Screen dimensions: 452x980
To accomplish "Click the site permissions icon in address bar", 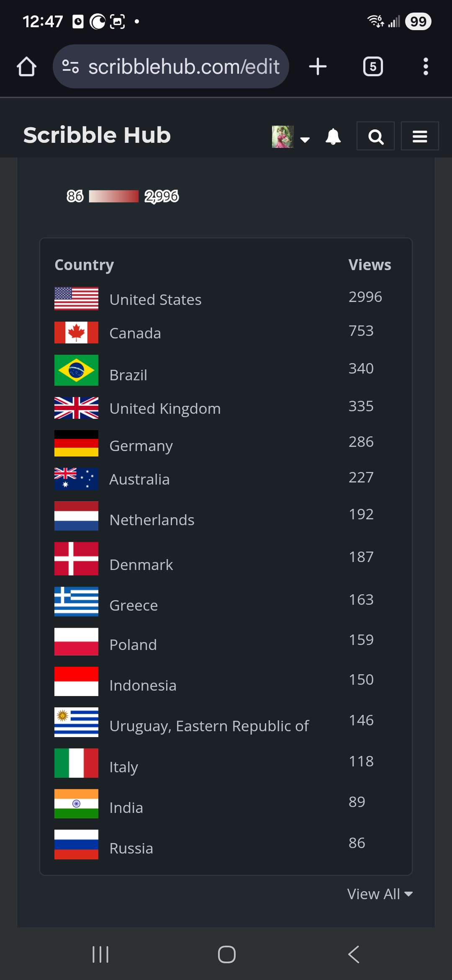I will pyautogui.click(x=71, y=66).
